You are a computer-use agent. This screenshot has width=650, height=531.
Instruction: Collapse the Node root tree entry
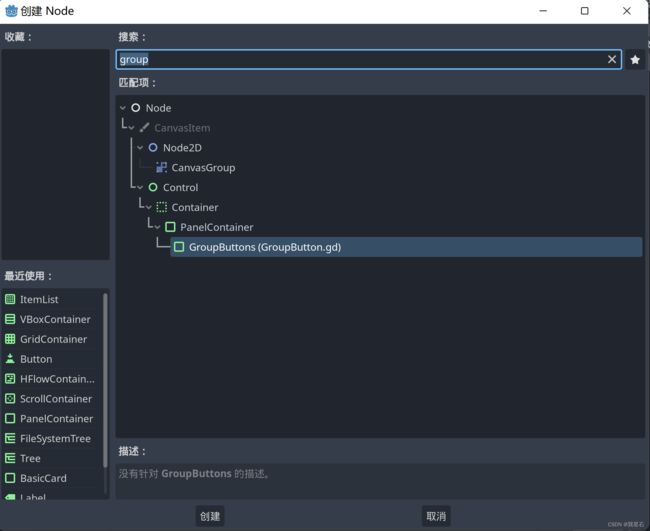pos(123,108)
